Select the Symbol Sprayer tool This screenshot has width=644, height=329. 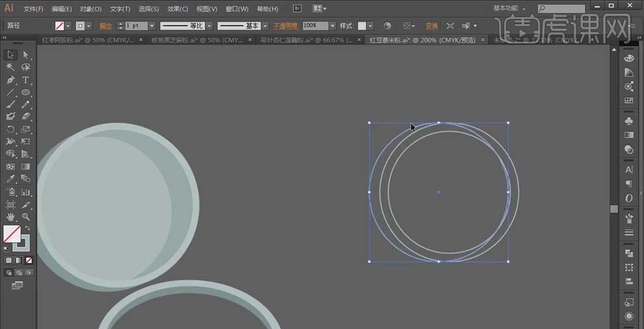click(x=10, y=192)
